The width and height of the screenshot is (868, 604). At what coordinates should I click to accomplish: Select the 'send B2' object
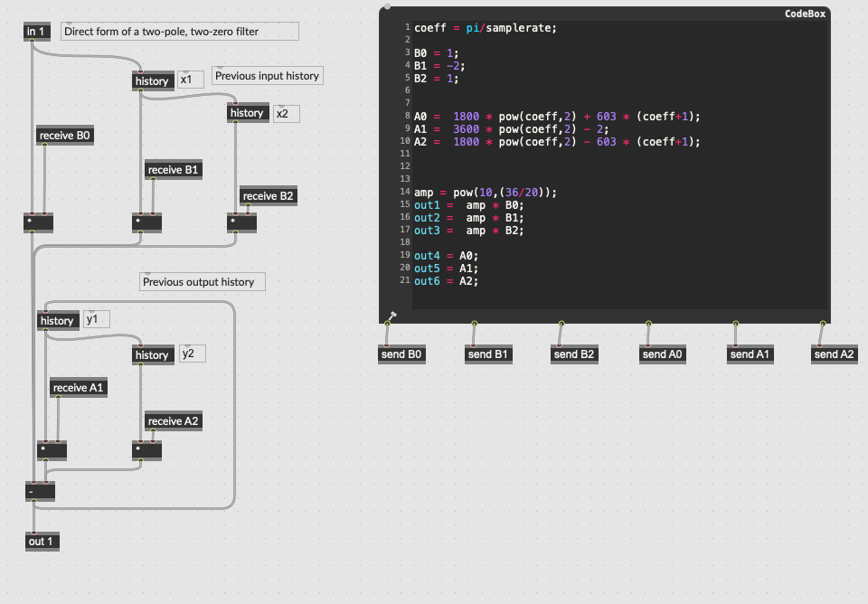coord(574,354)
